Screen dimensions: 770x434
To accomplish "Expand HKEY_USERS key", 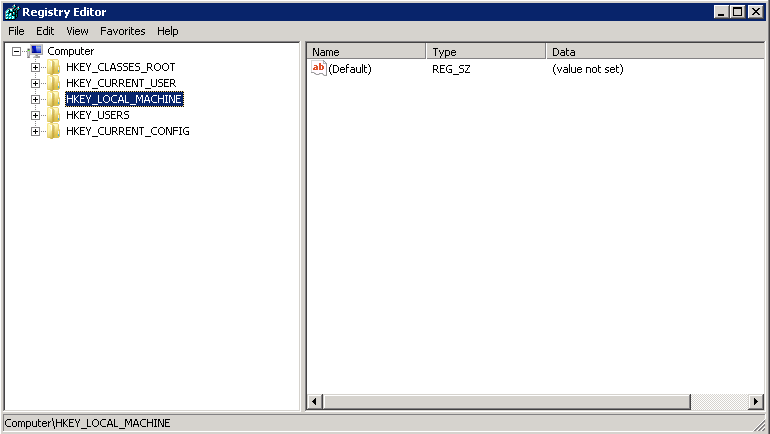I will tap(35, 115).
